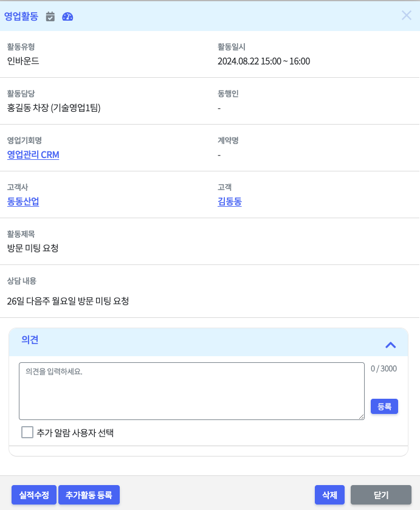The width and height of the screenshot is (420, 510).
Task: Open the 김동동 customer link
Action: [x=229, y=202]
